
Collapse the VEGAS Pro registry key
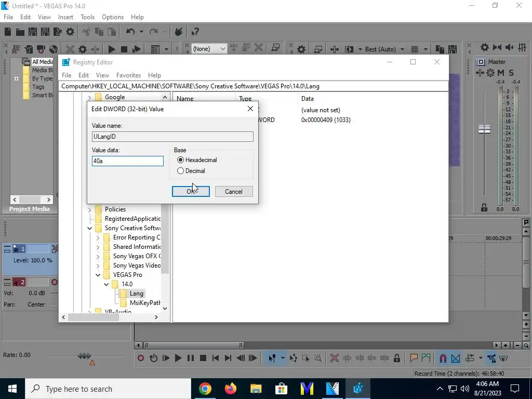pyautogui.click(x=98, y=275)
